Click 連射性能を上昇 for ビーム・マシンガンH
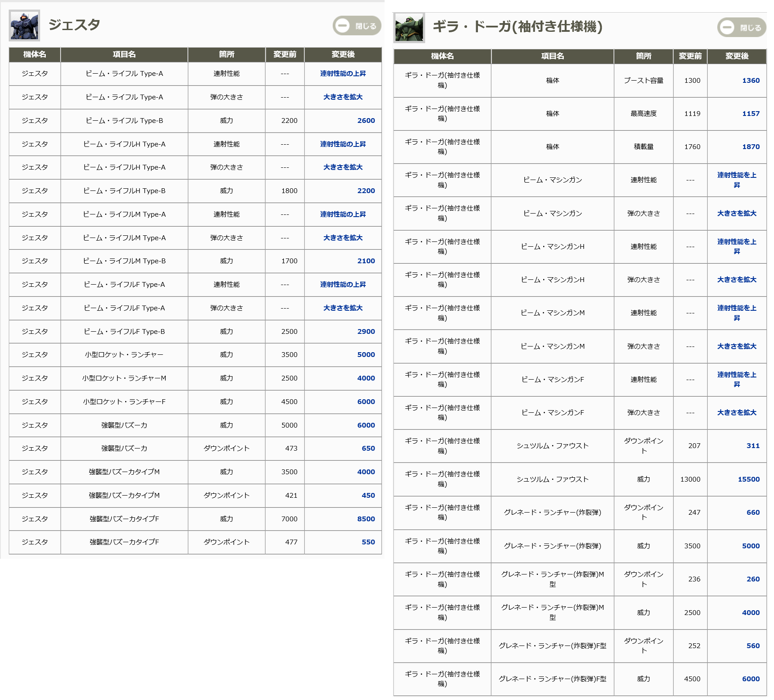 [736, 247]
